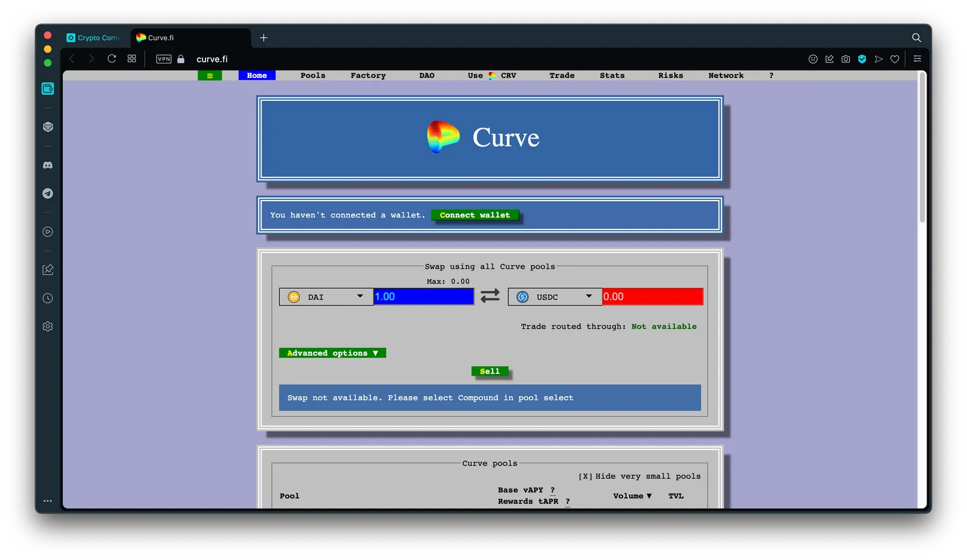Click the red 0.00 output field
The height and width of the screenshot is (560, 967).
653,297
